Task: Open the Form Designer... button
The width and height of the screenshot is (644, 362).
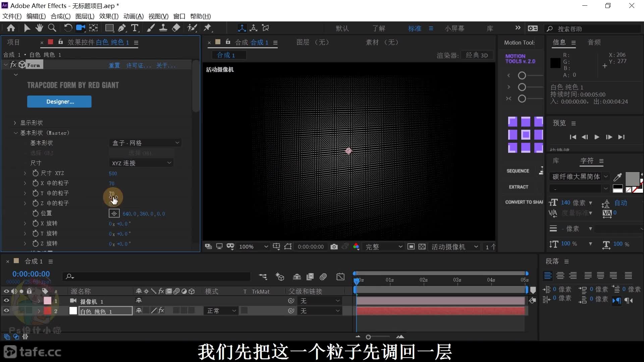Action: [59, 102]
